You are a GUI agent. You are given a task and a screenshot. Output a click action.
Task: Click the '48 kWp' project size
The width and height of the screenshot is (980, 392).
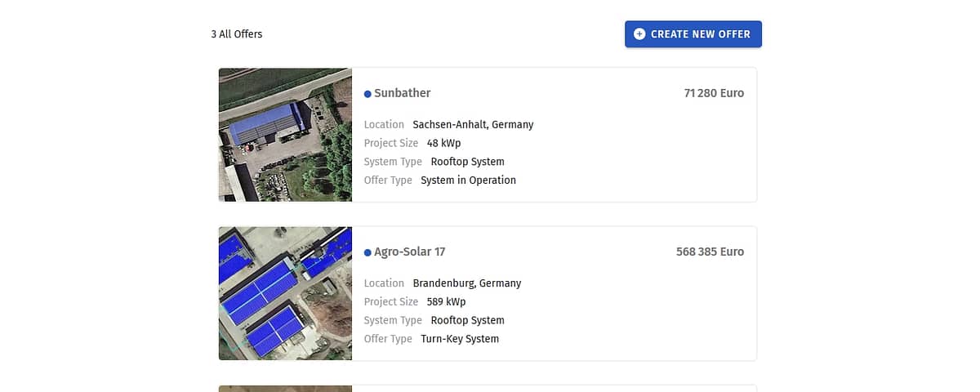click(x=443, y=143)
